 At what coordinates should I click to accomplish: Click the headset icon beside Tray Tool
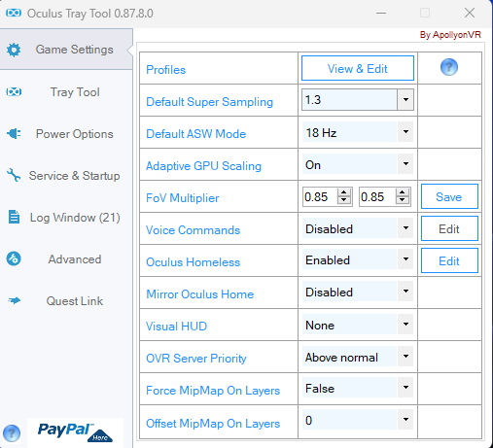pos(14,92)
